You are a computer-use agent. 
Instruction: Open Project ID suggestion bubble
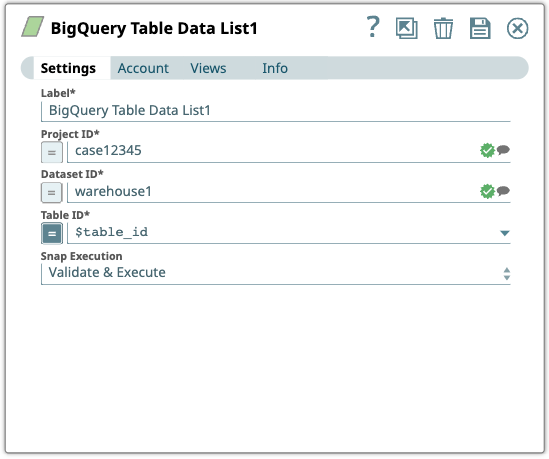coord(503,150)
